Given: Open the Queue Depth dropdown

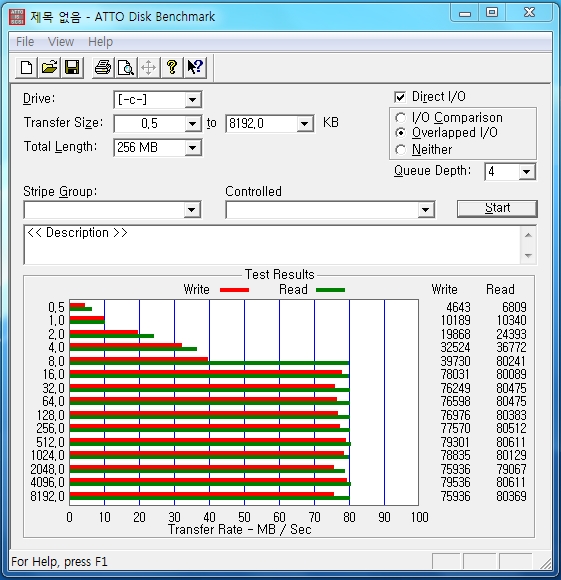Looking at the screenshot, I should click(527, 172).
